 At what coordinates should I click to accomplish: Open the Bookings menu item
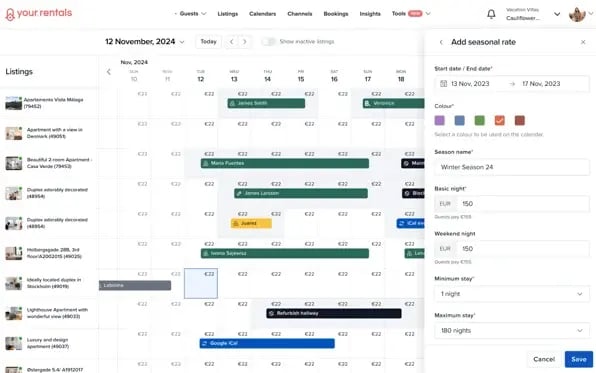(336, 14)
